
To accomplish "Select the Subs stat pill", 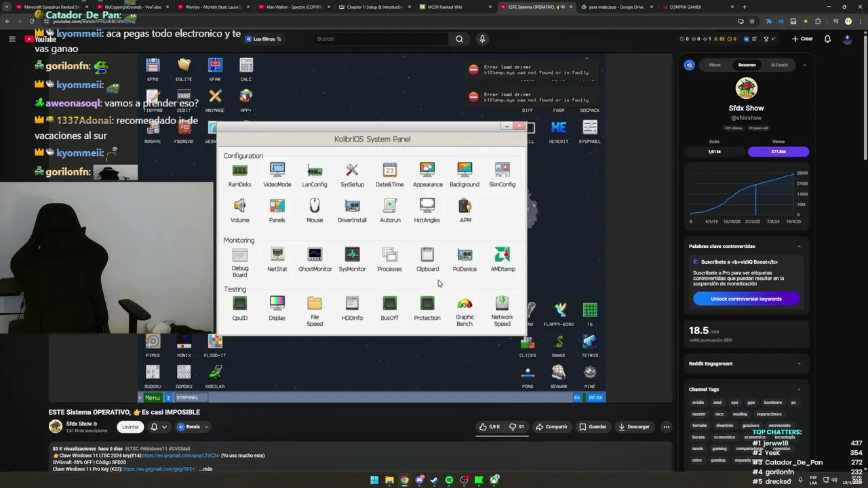I will point(714,152).
